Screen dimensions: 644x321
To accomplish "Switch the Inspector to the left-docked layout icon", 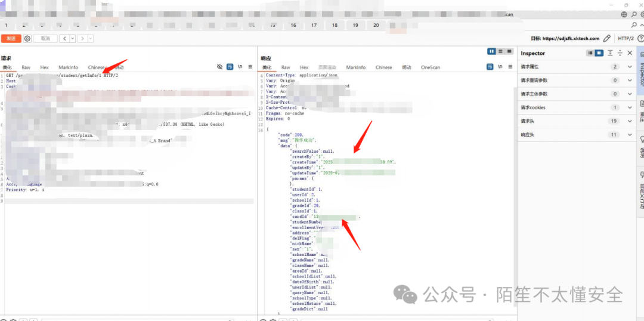I will click(590, 53).
